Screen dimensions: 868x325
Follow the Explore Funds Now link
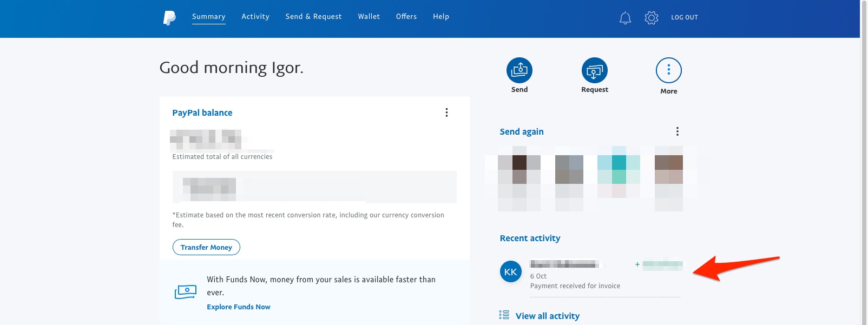coord(239,307)
